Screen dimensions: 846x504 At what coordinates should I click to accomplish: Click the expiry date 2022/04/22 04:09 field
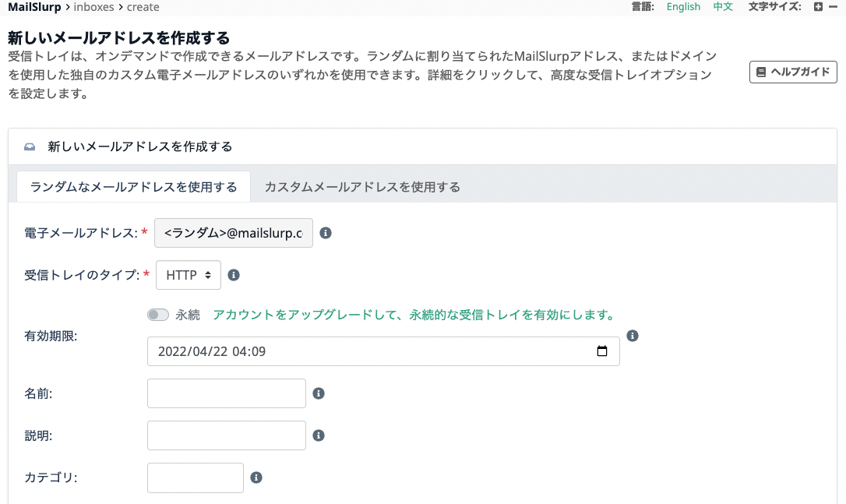[383, 351]
